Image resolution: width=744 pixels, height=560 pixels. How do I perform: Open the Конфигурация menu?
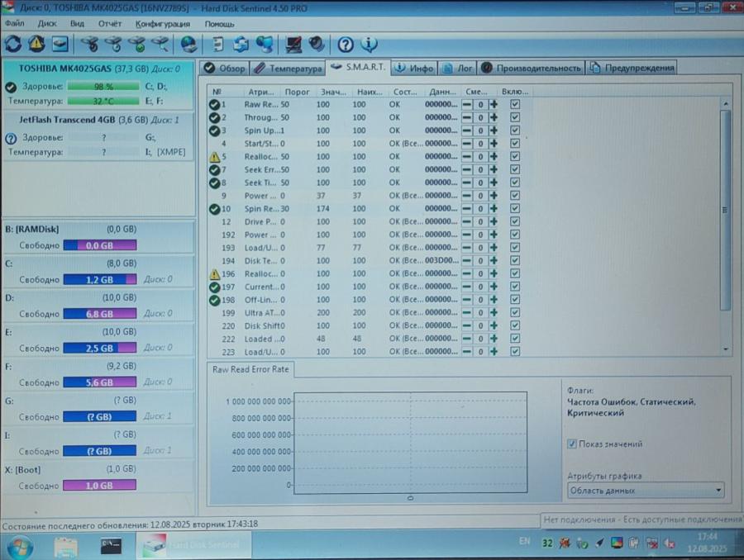(163, 24)
